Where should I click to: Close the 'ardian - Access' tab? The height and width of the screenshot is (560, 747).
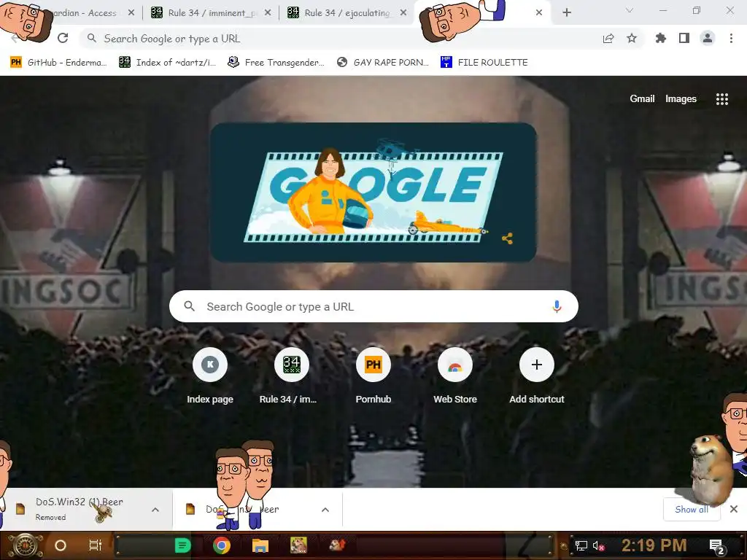pos(131,13)
